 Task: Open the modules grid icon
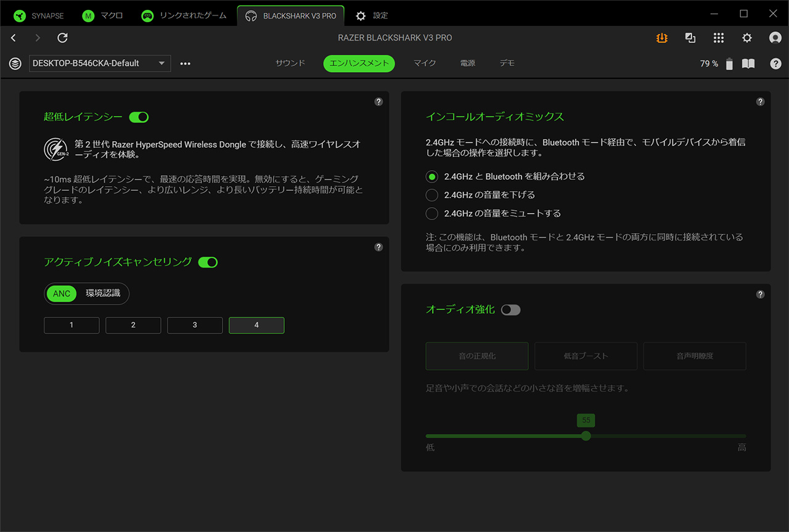coord(718,38)
